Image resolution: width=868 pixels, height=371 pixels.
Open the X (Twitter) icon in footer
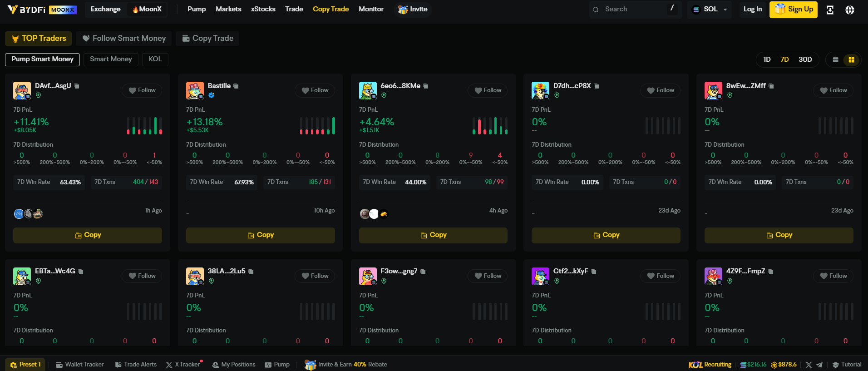tap(809, 365)
